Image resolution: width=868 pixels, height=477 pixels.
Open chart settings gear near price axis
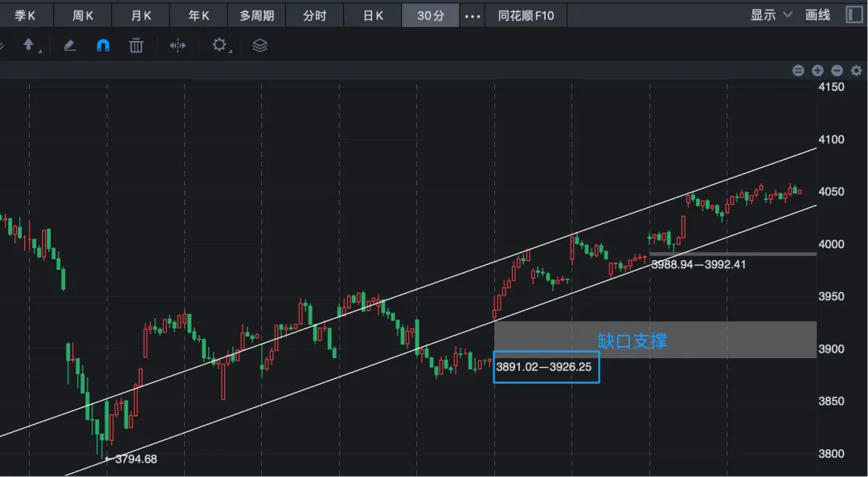pyautogui.click(x=856, y=71)
